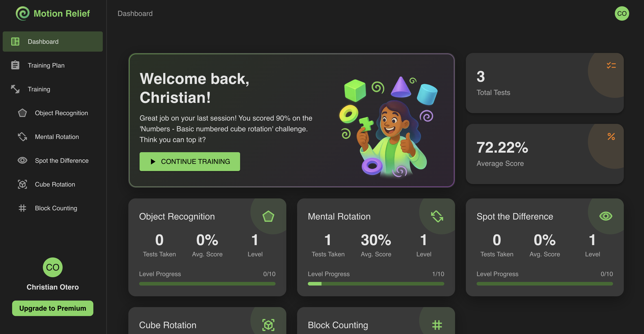Open the CO avatar in top-right corner
This screenshot has width=644, height=334.
pyautogui.click(x=622, y=13)
